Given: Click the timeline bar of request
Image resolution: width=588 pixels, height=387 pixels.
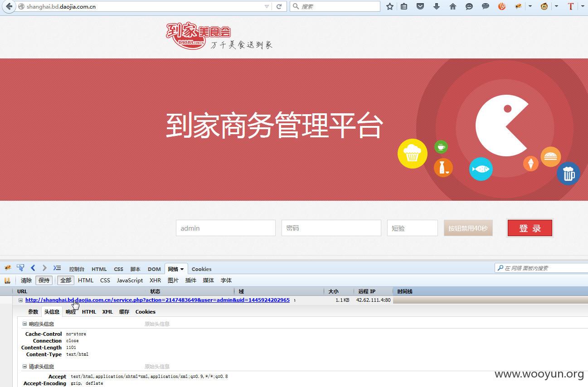Looking at the screenshot, I should 490,300.
